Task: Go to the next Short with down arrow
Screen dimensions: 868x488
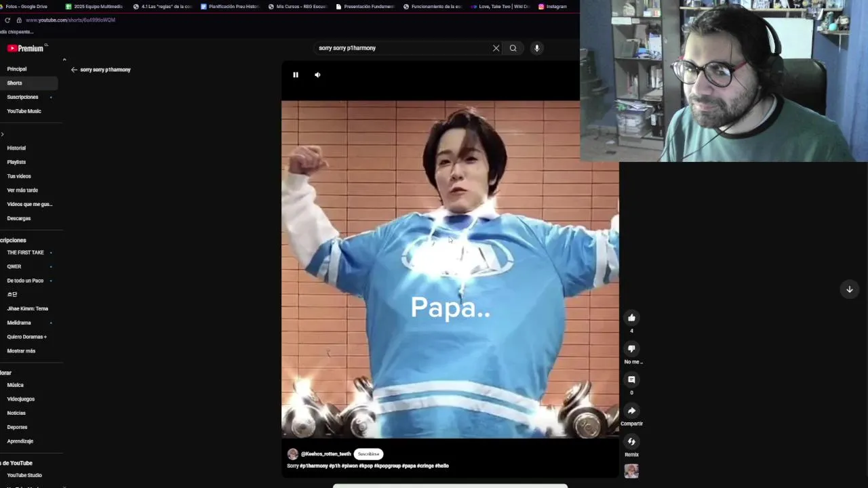Action: point(849,289)
